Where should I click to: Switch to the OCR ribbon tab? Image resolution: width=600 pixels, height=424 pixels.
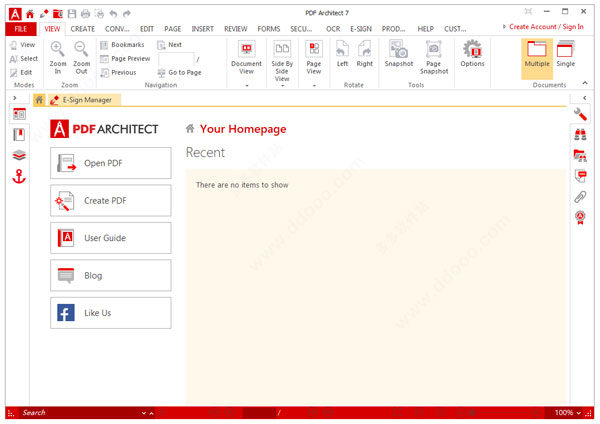[x=333, y=29]
